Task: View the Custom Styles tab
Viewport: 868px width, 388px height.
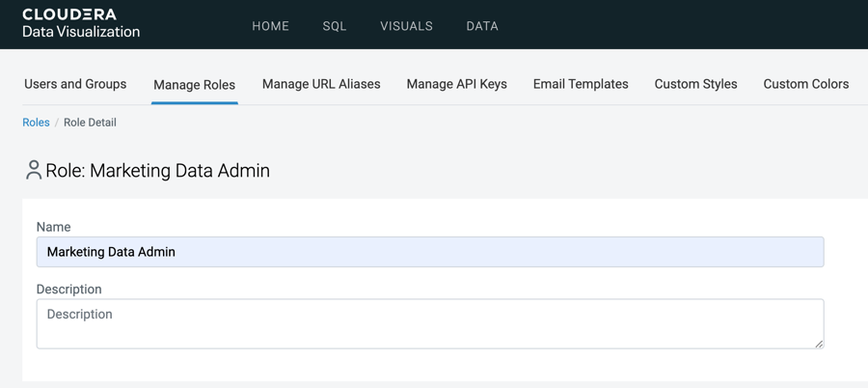Action: pos(695,84)
